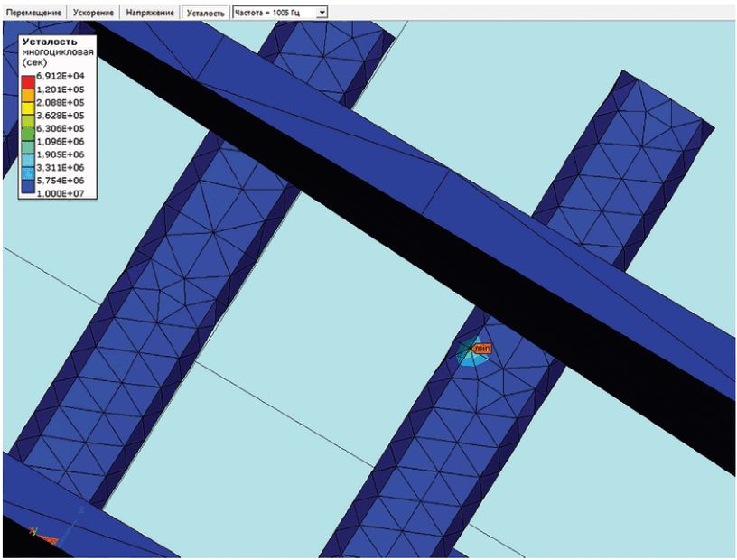
Task: Click the Частота = 1005 Гц combo box text
Action: pyautogui.click(x=272, y=13)
